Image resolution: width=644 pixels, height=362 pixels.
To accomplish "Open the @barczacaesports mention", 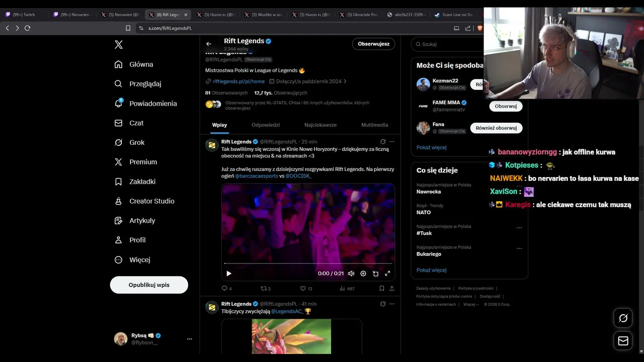I will 257,176.
